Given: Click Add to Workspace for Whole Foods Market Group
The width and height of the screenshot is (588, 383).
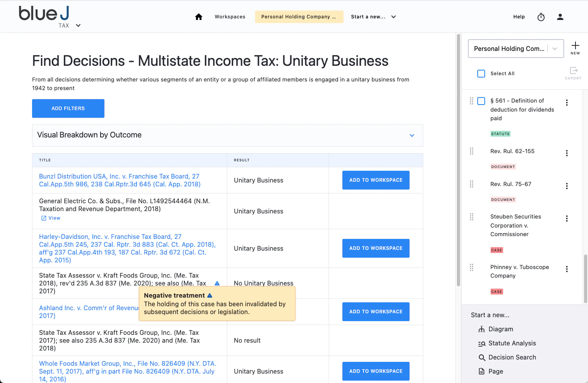Looking at the screenshot, I should 376,371.
